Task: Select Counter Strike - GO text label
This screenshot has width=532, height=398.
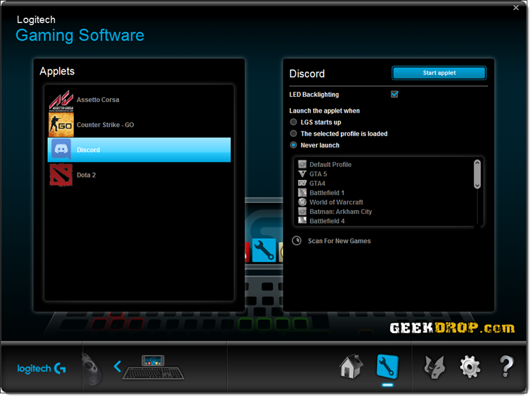Action: coord(105,125)
